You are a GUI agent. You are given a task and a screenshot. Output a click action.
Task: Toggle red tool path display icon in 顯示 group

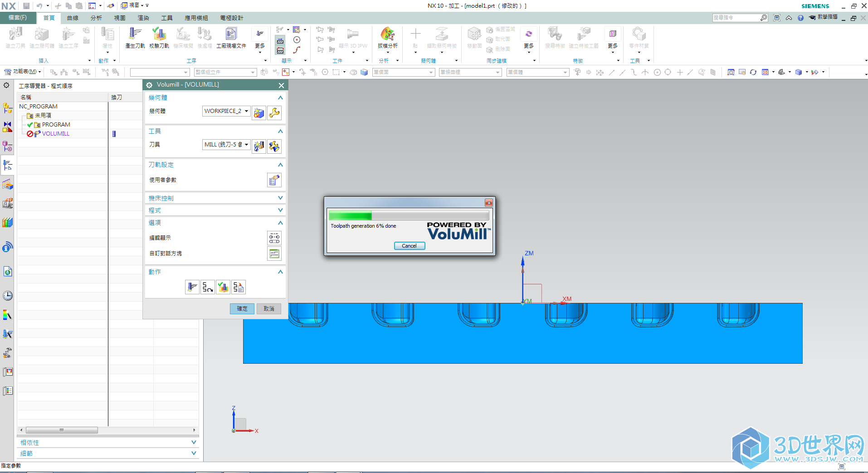(280, 50)
